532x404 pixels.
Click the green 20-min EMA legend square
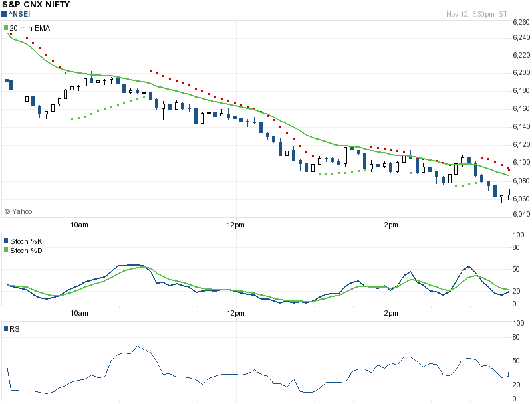pyautogui.click(x=7, y=28)
